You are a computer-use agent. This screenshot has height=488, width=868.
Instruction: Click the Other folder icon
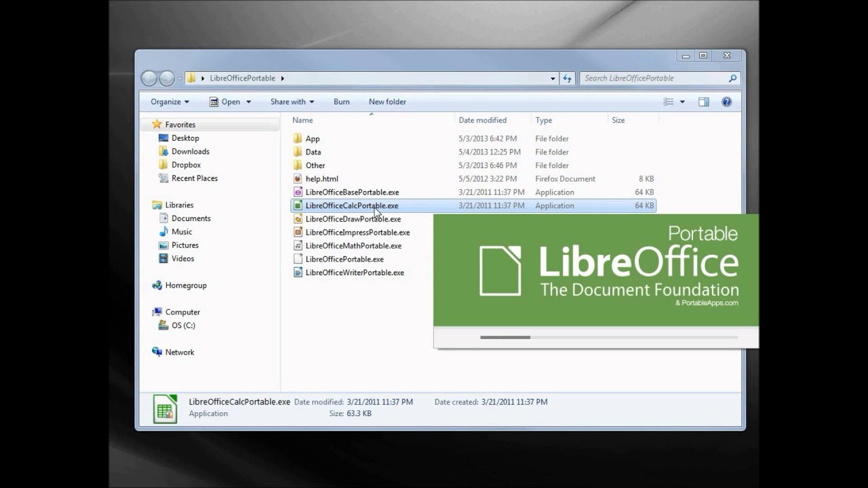click(x=298, y=165)
